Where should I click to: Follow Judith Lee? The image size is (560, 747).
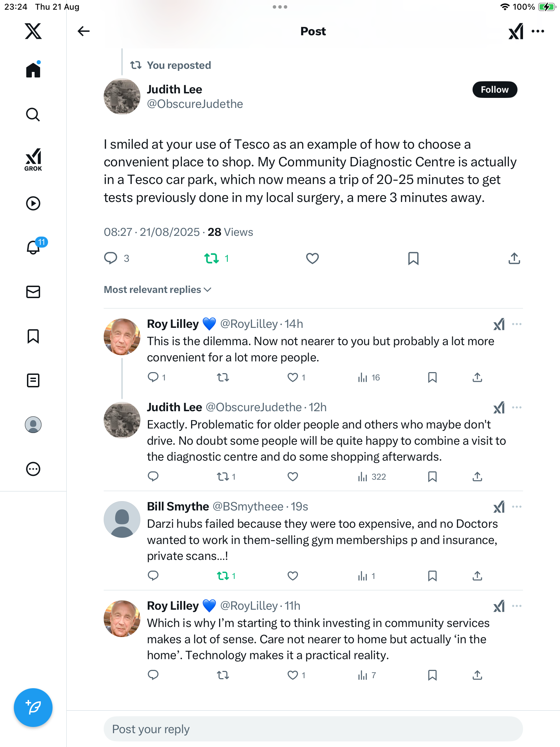[495, 90]
